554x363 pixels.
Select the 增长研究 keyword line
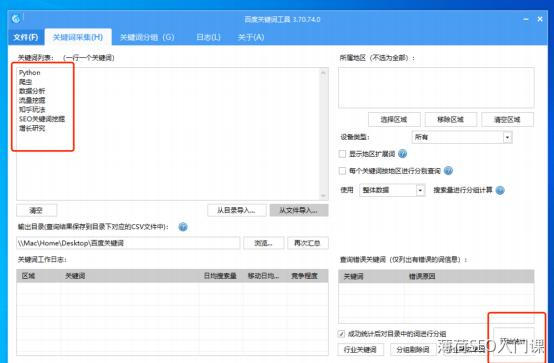point(32,128)
